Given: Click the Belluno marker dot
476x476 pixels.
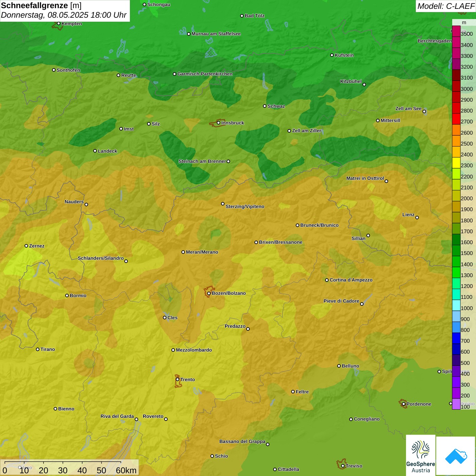Looking at the screenshot, I should pyautogui.click(x=339, y=366).
